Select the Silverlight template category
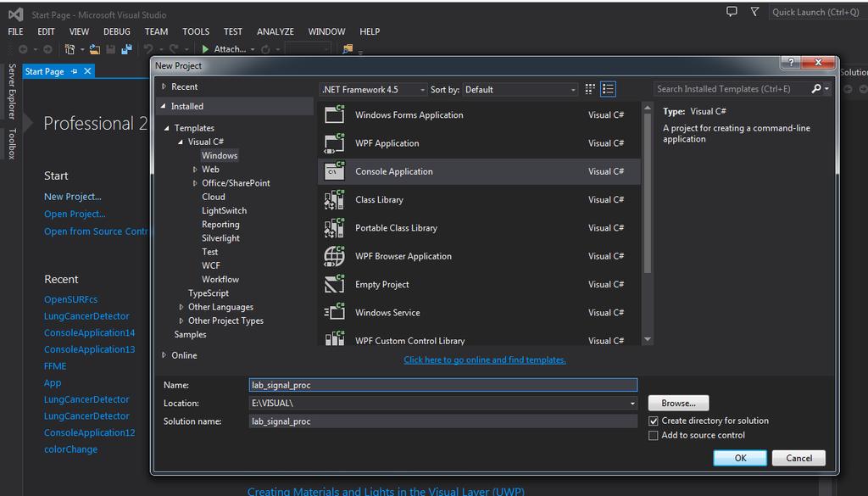Screen dimensions: 868x496 pos(220,238)
